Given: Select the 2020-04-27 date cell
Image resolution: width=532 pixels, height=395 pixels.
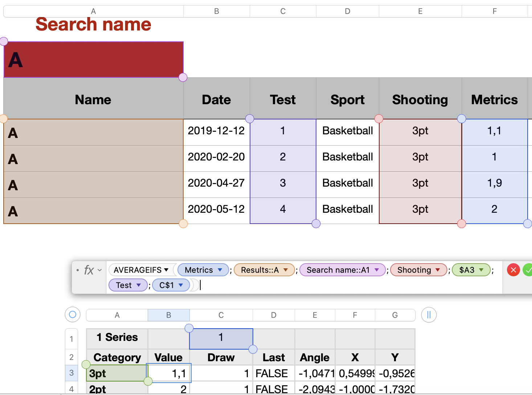Looking at the screenshot, I should pyautogui.click(x=216, y=183).
